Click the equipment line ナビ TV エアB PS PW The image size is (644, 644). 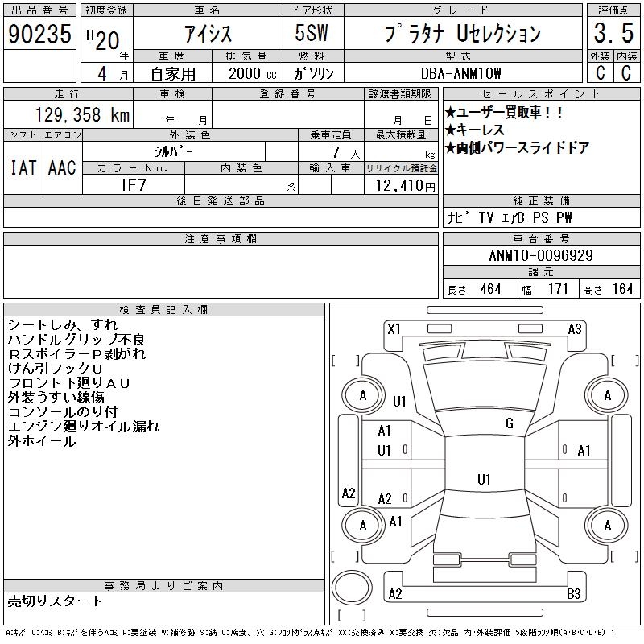pyautogui.click(x=510, y=217)
